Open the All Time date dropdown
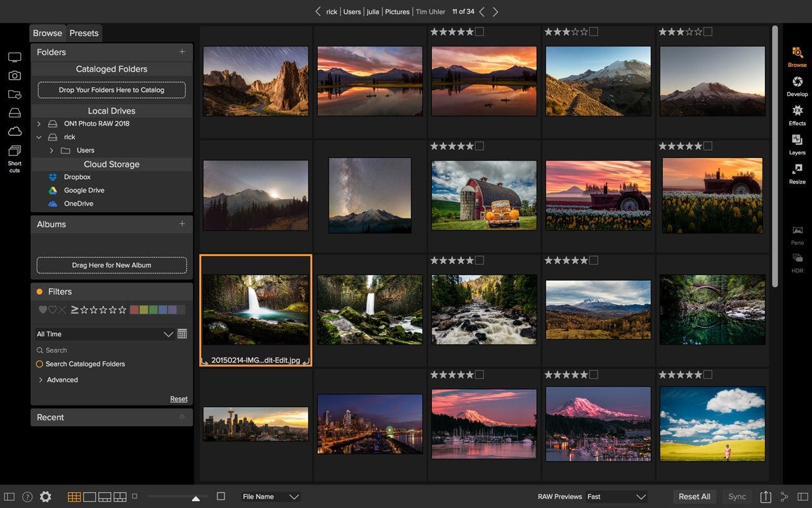 pyautogui.click(x=105, y=334)
